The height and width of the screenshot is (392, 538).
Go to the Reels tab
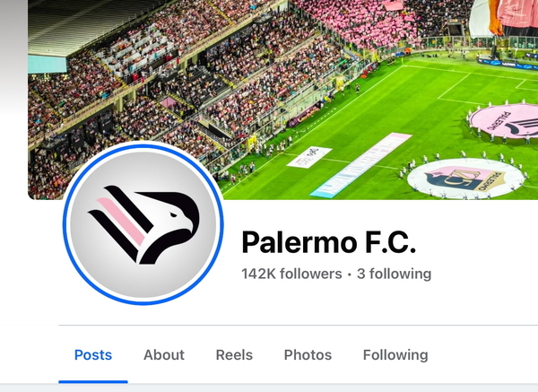pyautogui.click(x=234, y=355)
